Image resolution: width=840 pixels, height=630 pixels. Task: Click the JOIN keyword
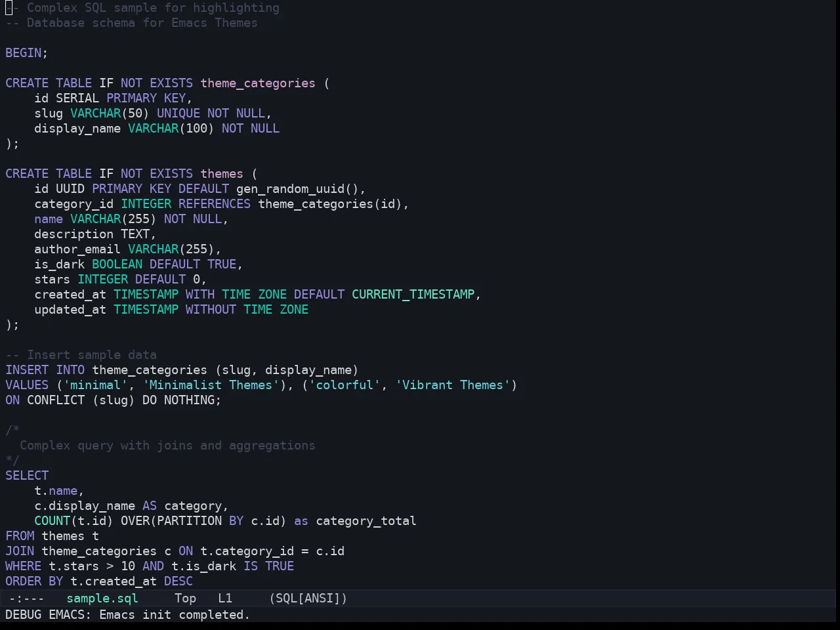pyautogui.click(x=20, y=551)
